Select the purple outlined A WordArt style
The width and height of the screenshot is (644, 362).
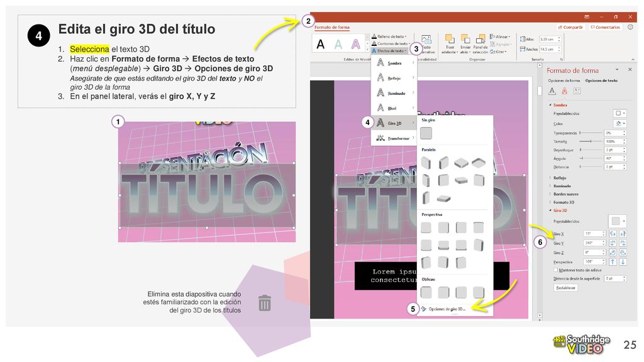click(x=356, y=44)
